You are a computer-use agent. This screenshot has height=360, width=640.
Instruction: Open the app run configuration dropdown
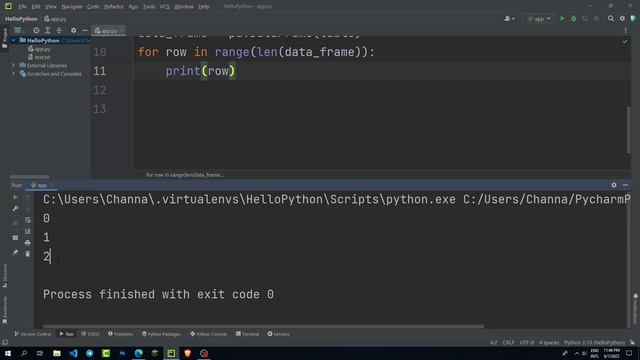539,19
